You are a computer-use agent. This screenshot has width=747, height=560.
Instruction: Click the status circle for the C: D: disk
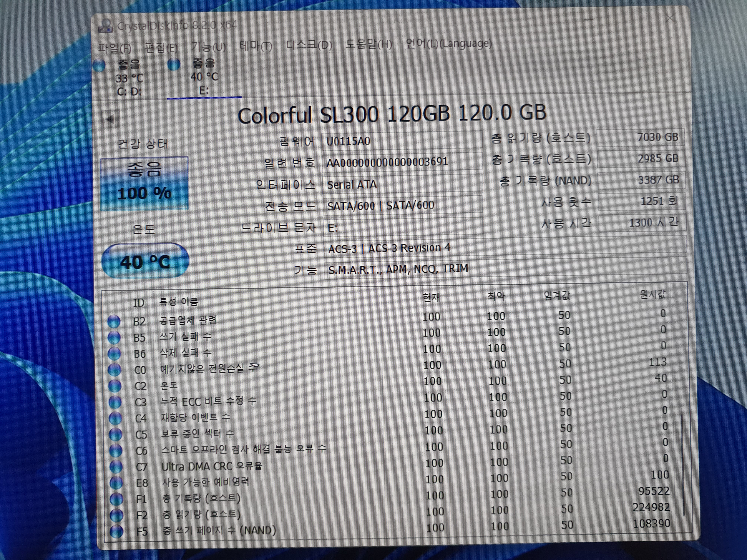(99, 66)
